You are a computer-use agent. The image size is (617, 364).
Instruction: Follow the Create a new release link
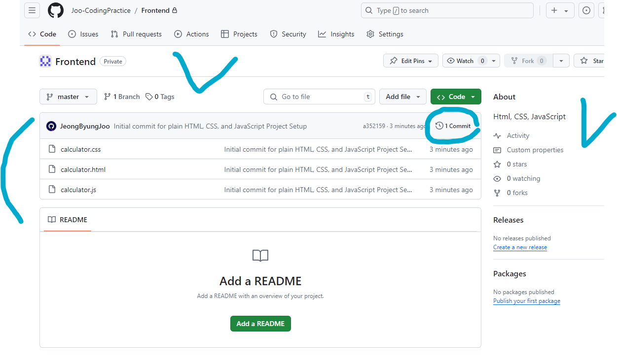(x=520, y=247)
